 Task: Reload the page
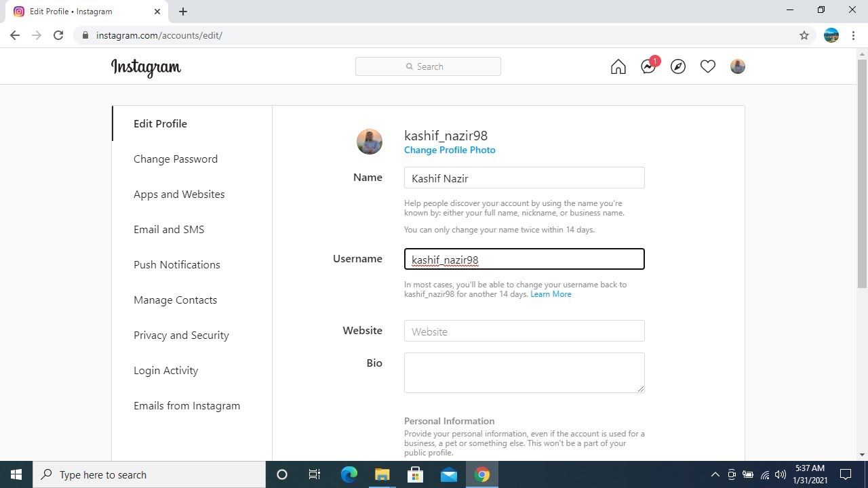[58, 35]
